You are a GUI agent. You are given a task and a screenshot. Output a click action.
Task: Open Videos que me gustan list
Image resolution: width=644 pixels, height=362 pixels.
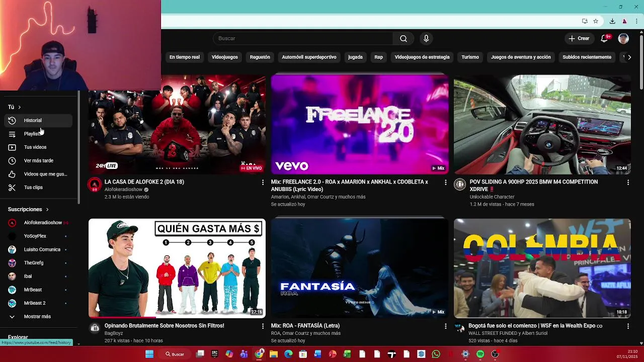click(38, 174)
